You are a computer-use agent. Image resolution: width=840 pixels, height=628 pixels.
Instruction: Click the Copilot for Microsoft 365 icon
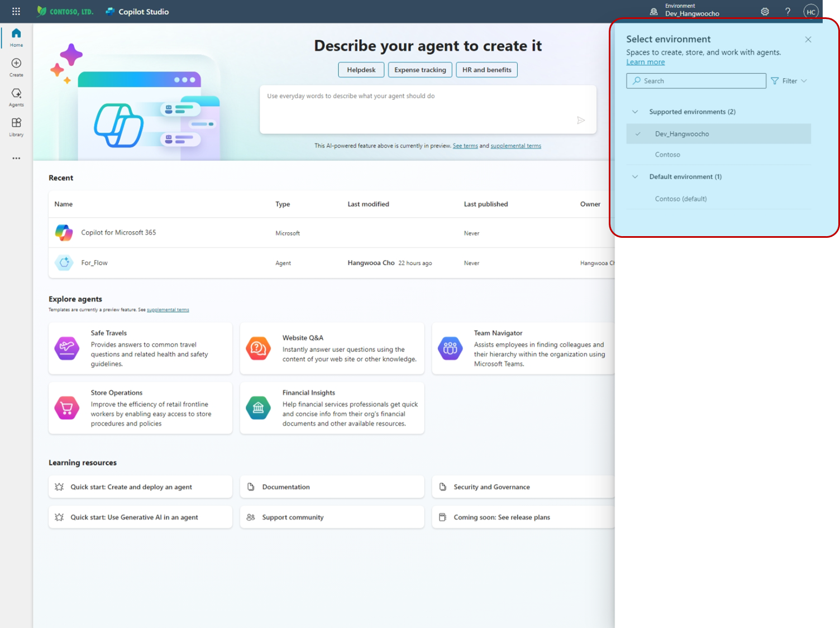coord(64,232)
